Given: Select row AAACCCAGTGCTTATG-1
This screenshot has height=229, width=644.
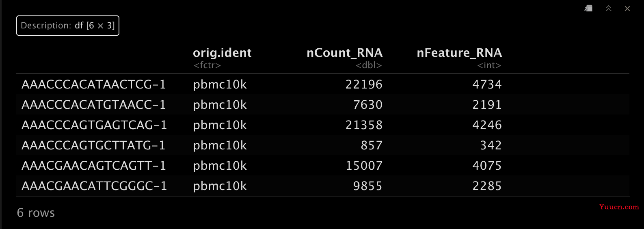Looking at the screenshot, I should 323,145.
